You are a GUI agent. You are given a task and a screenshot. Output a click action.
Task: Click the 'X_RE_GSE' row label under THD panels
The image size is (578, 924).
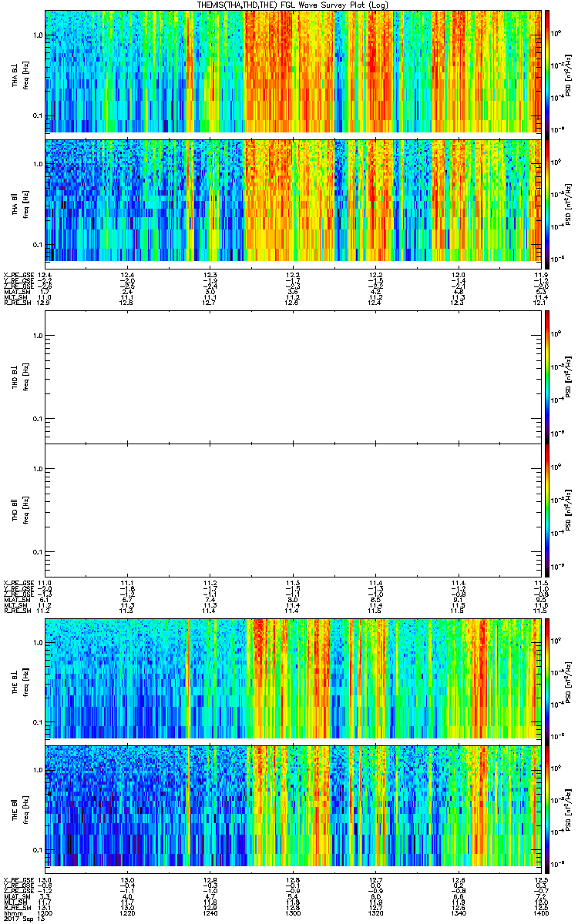(18, 583)
